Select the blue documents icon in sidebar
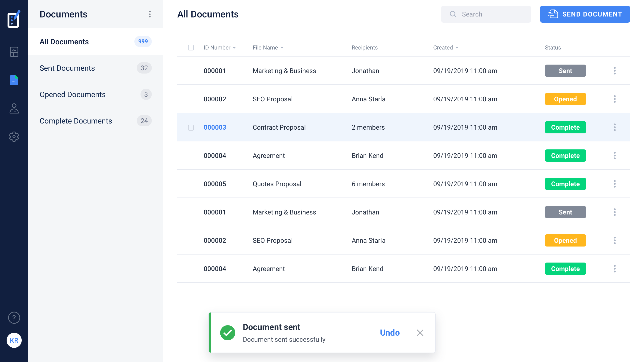The image size is (644, 362). [x=14, y=80]
